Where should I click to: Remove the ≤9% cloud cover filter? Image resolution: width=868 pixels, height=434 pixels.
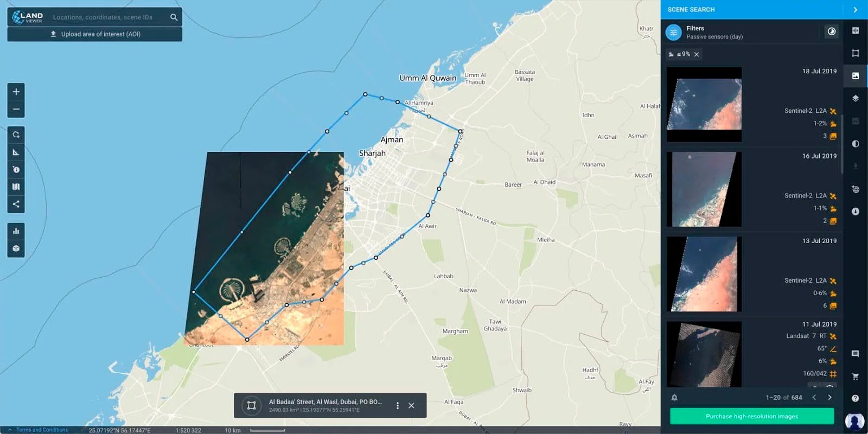click(x=697, y=54)
